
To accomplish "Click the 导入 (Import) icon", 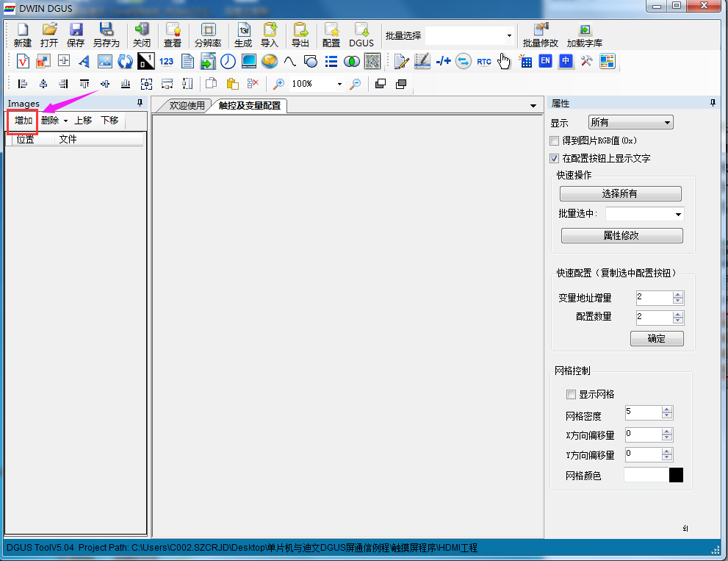I will pos(270,35).
